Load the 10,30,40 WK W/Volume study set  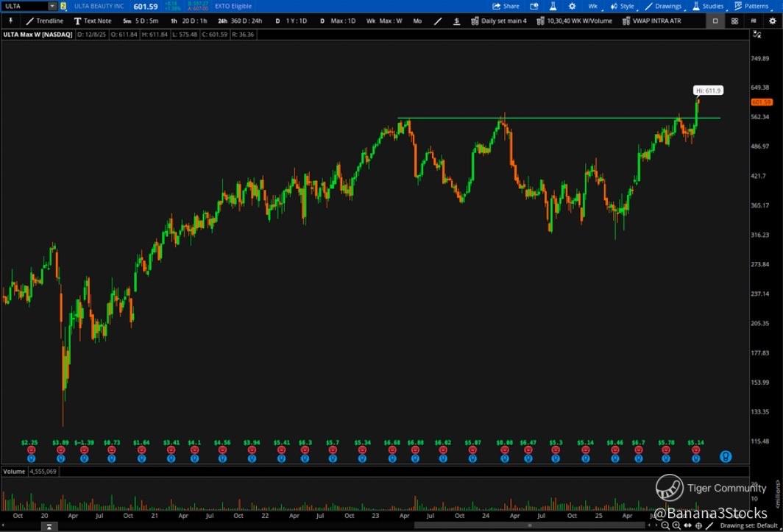click(x=574, y=21)
